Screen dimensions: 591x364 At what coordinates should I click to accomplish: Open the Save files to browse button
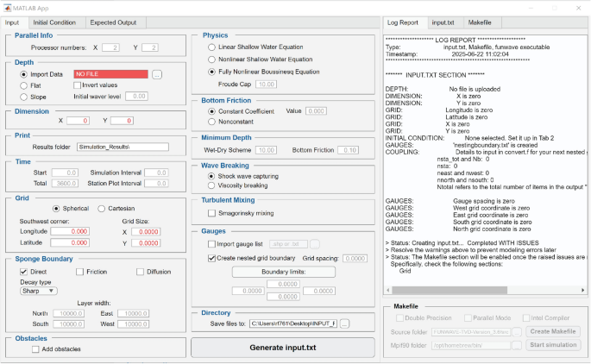coord(344,323)
